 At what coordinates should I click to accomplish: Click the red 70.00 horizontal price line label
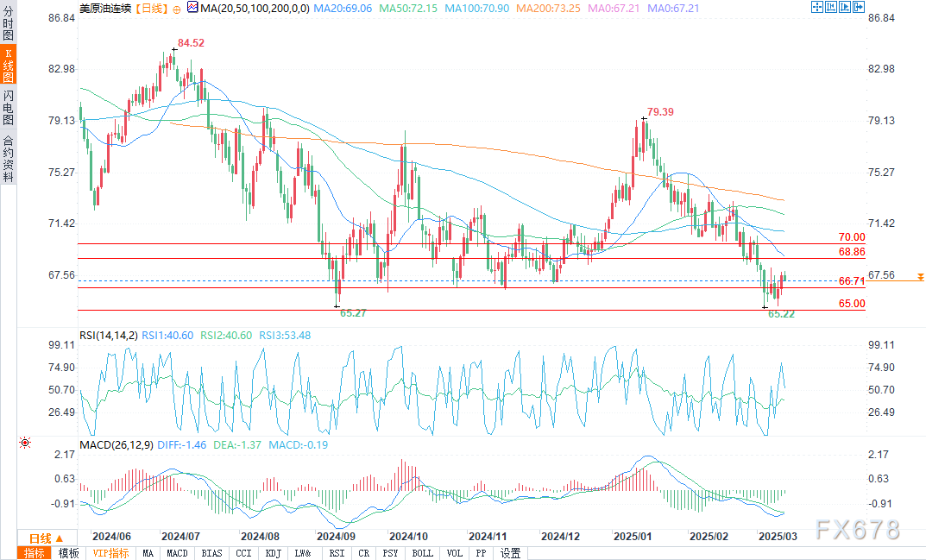click(x=852, y=237)
